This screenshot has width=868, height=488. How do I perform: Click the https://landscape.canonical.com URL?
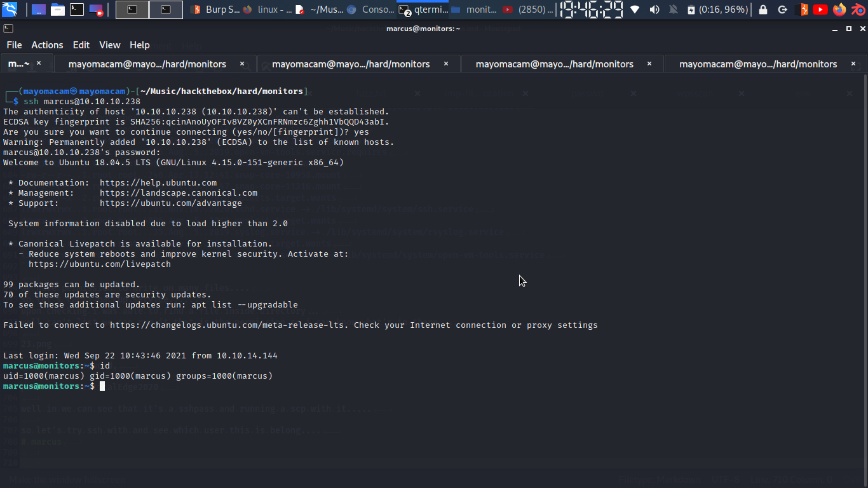tap(179, 193)
